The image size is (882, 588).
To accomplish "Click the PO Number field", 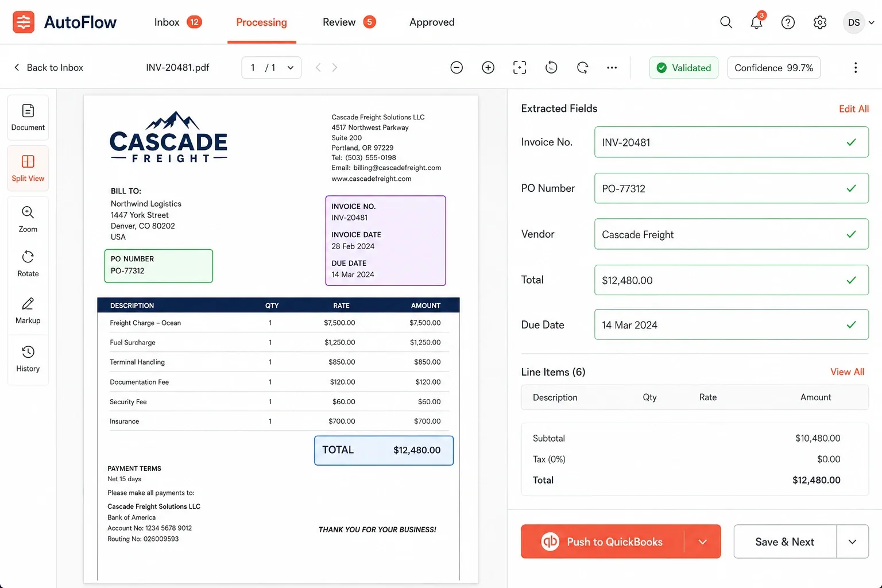I will point(732,188).
